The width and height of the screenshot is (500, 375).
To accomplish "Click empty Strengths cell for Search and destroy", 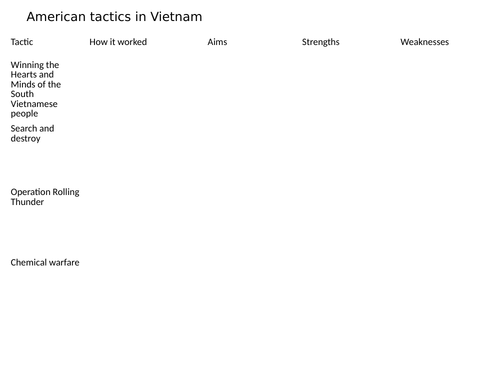I will click(x=348, y=153).
